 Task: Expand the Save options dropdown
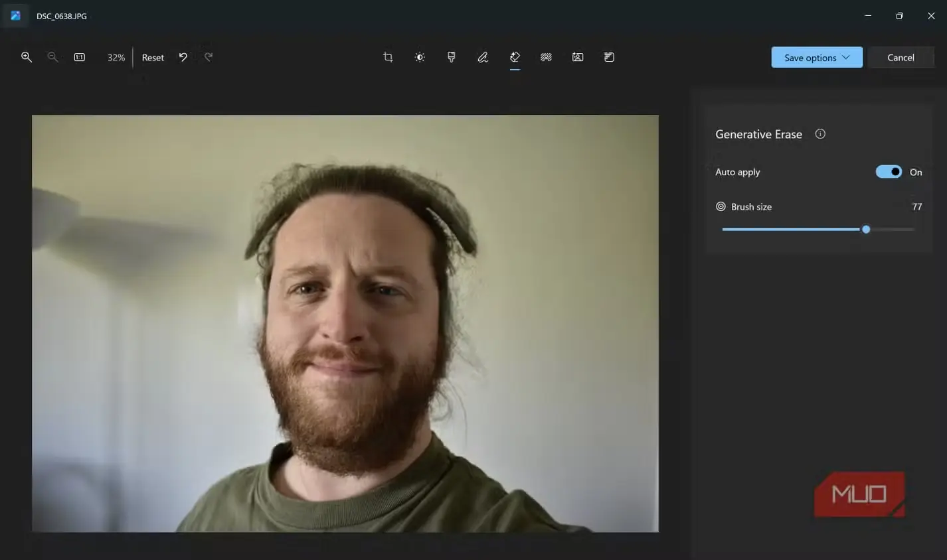pyautogui.click(x=817, y=57)
